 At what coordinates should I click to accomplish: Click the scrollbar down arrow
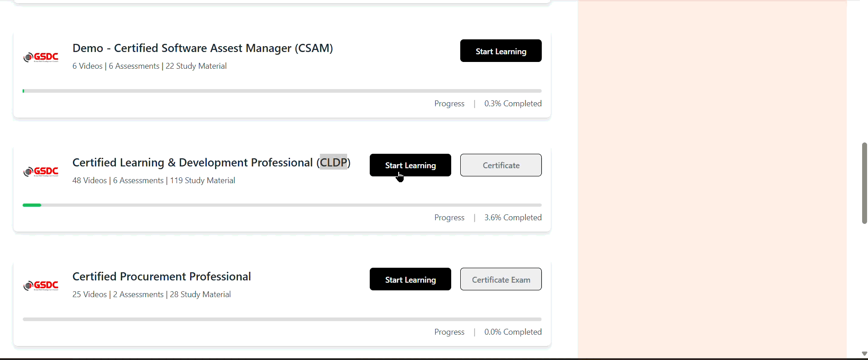864,354
